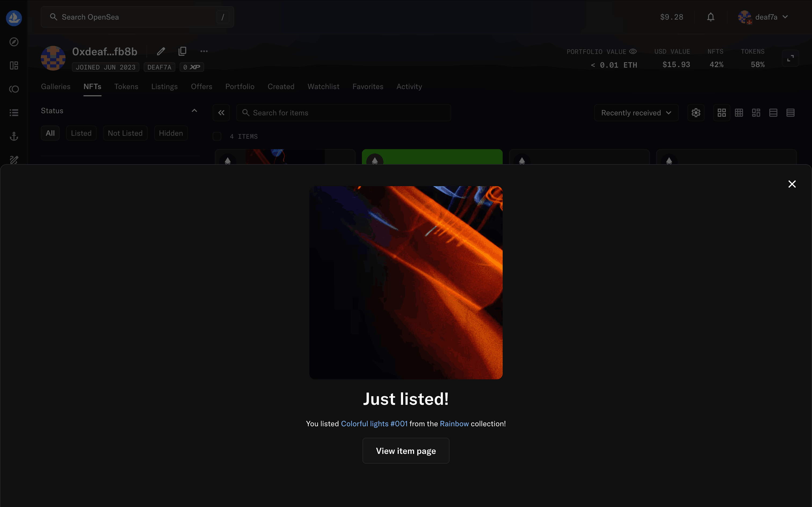Toggle the select-all items checkbox

(217, 137)
